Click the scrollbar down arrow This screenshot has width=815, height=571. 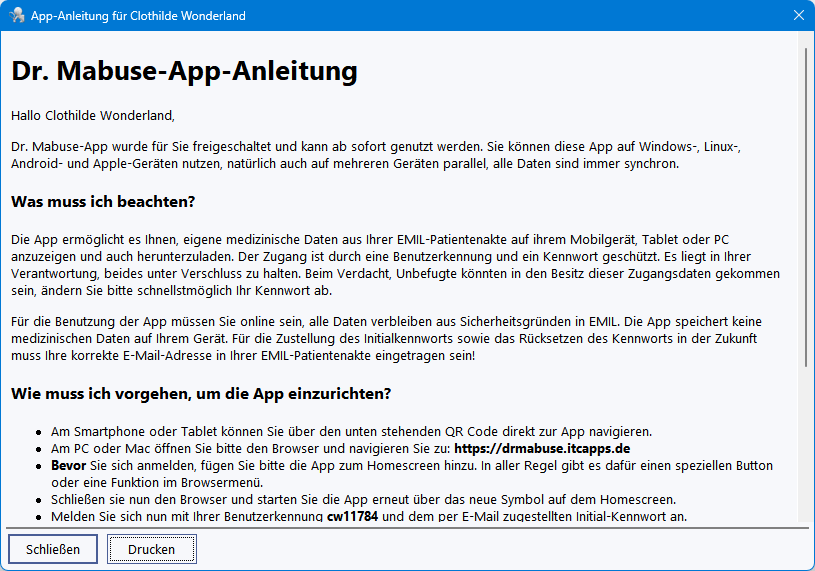coord(805,516)
